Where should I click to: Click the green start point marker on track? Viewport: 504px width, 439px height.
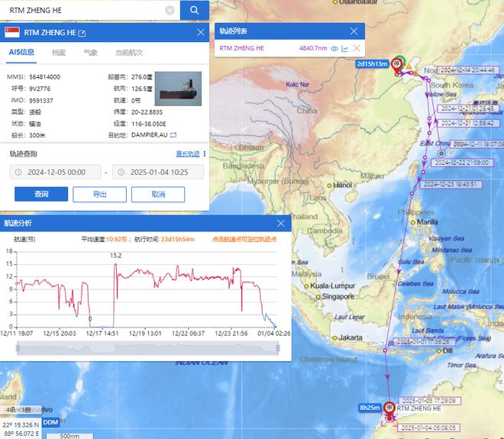pos(441,153)
